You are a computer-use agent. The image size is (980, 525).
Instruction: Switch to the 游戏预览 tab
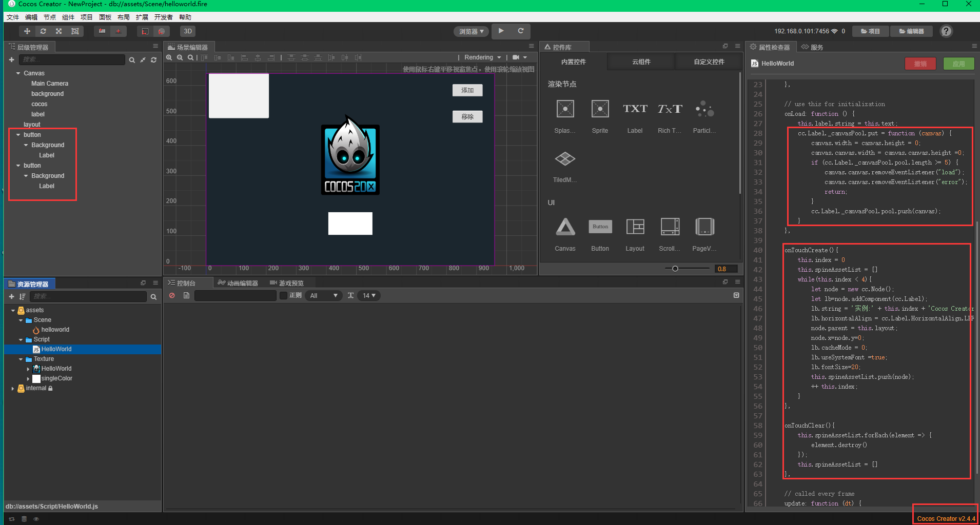(287, 283)
